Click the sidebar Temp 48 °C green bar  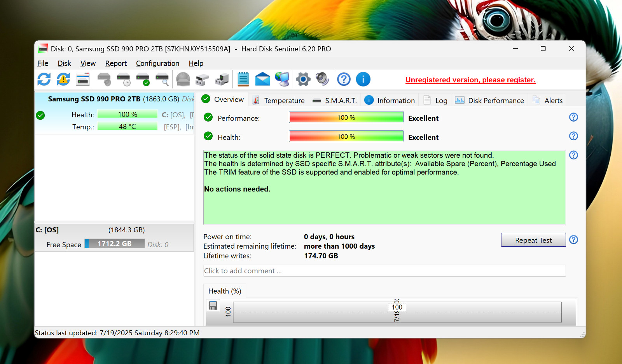(128, 126)
